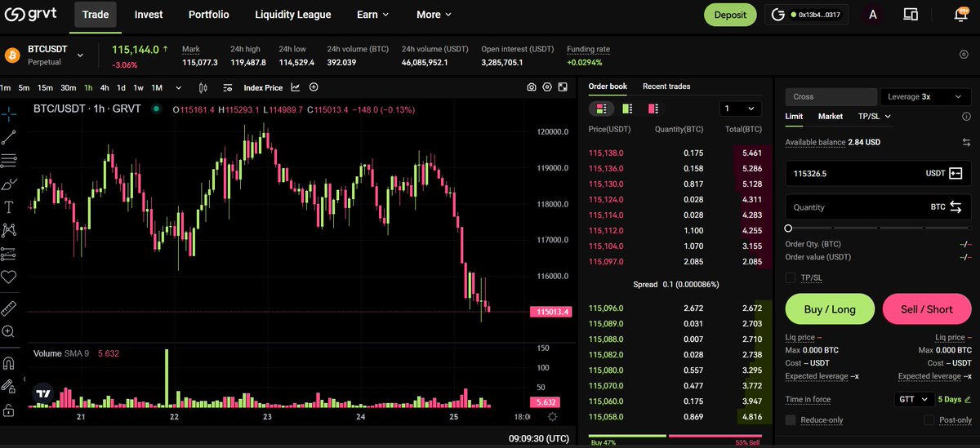The height and width of the screenshot is (448, 980).
Task: Select the Cross margin mode
Action: tap(831, 96)
